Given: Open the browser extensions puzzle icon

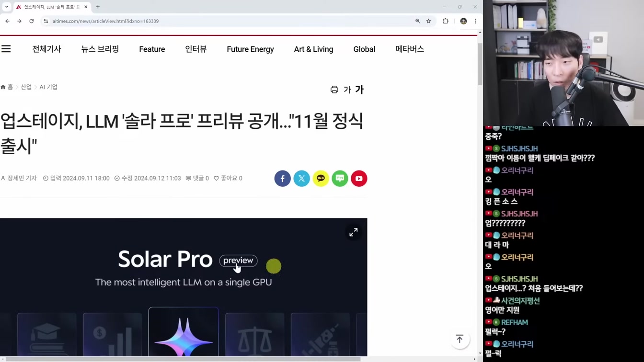Looking at the screenshot, I should pos(446,21).
